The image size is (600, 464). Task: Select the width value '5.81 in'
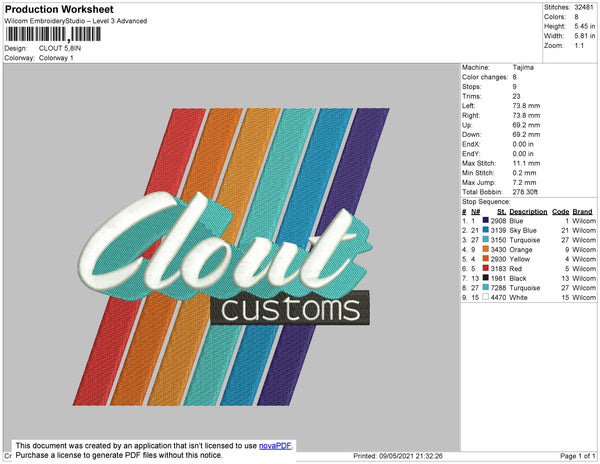click(x=585, y=36)
